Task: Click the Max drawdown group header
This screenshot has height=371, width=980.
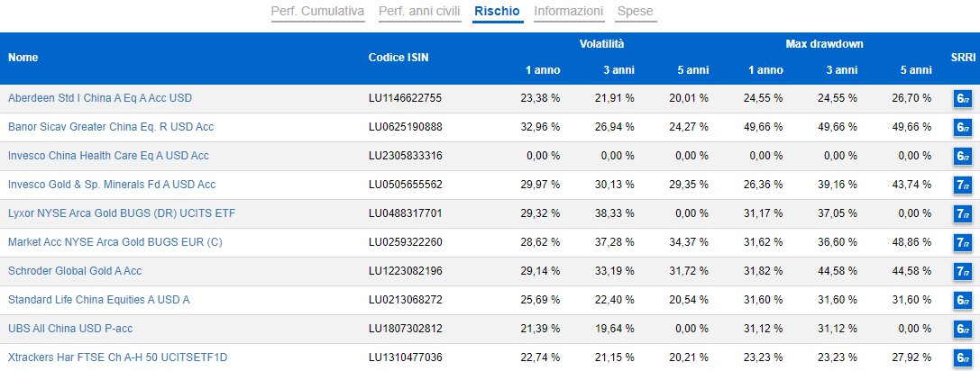Action: pos(824,44)
